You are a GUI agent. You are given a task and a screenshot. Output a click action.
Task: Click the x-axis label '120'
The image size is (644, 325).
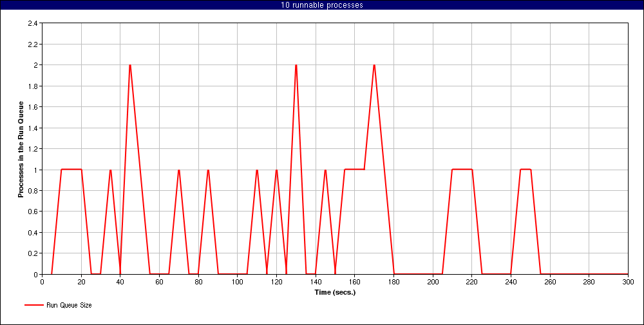coord(276,282)
